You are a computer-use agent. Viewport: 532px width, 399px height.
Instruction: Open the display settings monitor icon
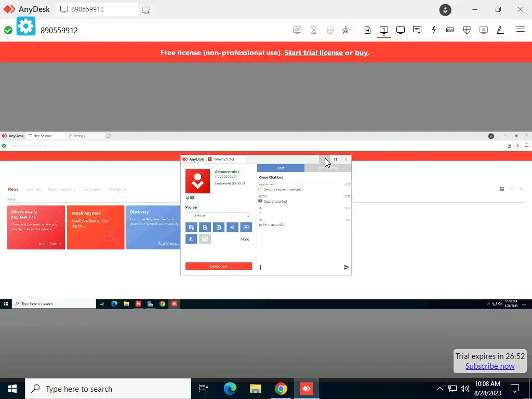[x=401, y=30]
